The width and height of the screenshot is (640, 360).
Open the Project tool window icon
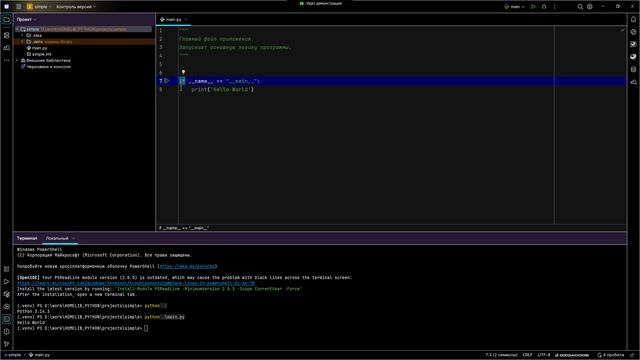7,20
